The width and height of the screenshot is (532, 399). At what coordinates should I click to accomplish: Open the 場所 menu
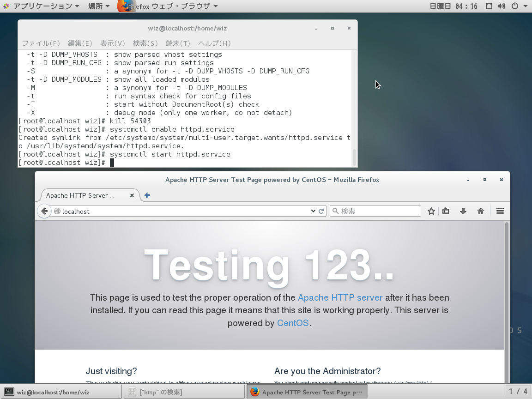(x=99, y=6)
